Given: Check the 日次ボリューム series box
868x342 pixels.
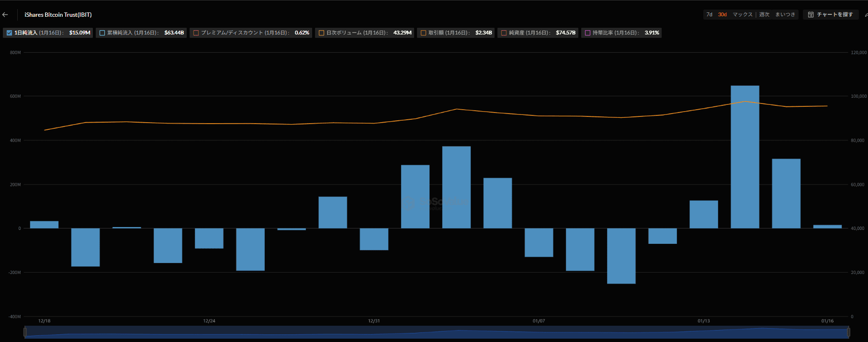Looking at the screenshot, I should [321, 33].
